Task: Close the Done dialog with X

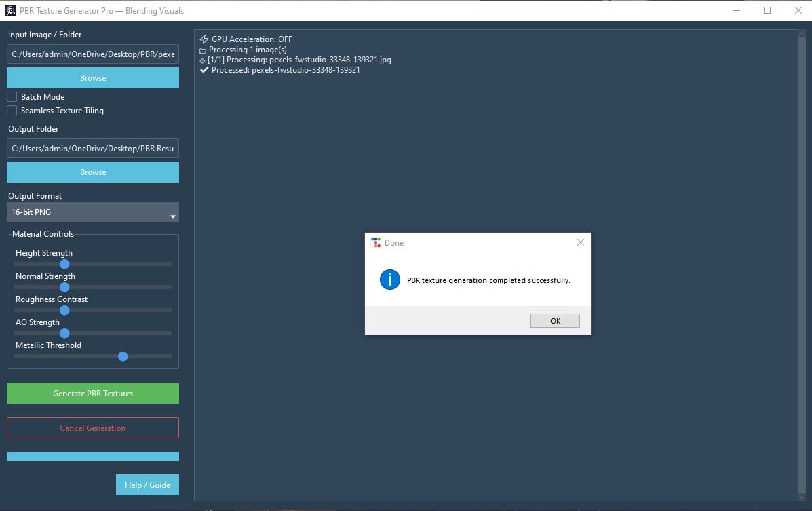Action: 581,242
